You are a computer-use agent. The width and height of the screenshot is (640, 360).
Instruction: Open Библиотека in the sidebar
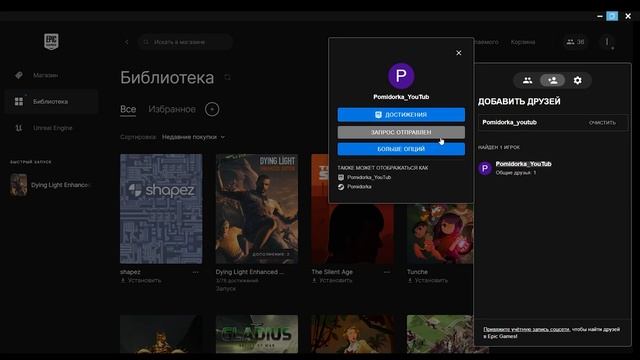coord(51,101)
